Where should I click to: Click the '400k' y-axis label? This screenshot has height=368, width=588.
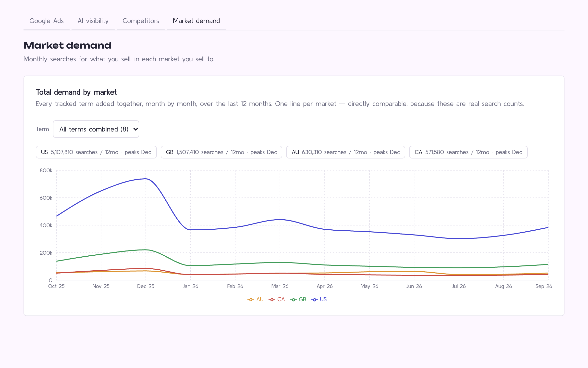click(46, 225)
